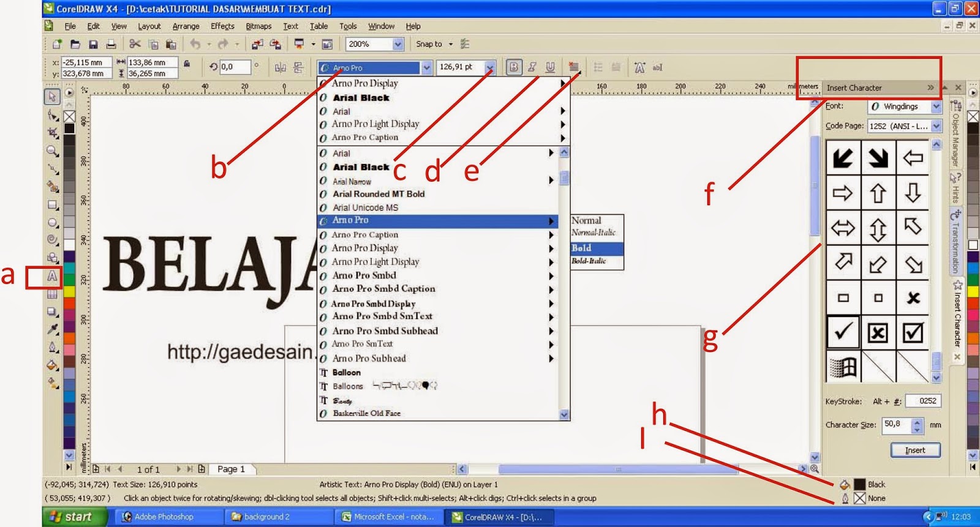Open the Effects menu
Image resolution: width=980 pixels, height=527 pixels.
click(x=222, y=26)
